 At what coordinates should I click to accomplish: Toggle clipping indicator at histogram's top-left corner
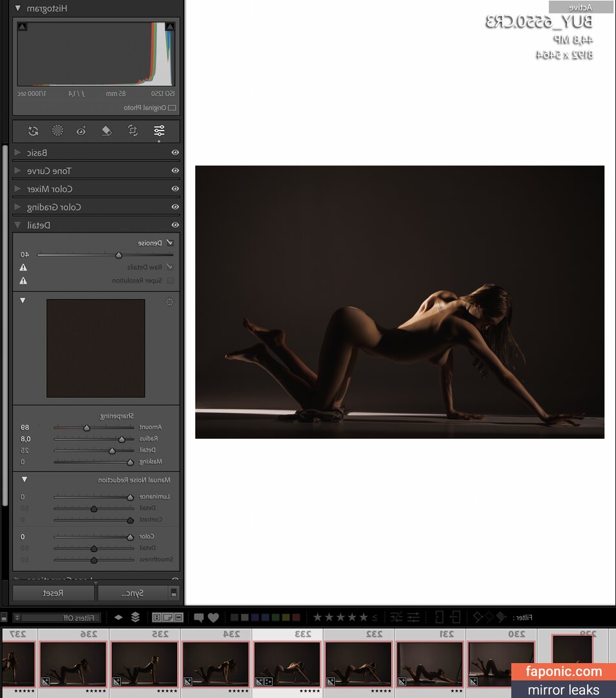(22, 26)
